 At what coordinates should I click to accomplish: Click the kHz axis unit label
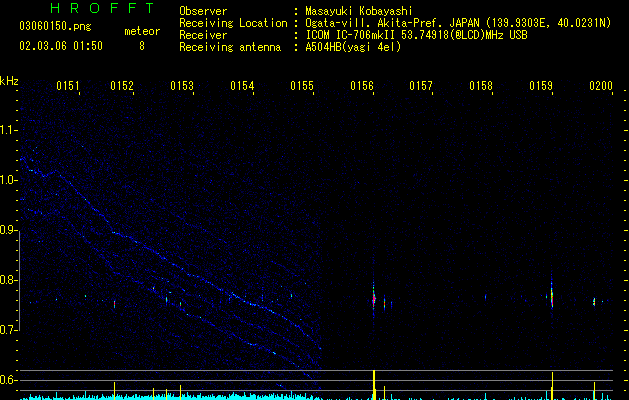(x=9, y=81)
